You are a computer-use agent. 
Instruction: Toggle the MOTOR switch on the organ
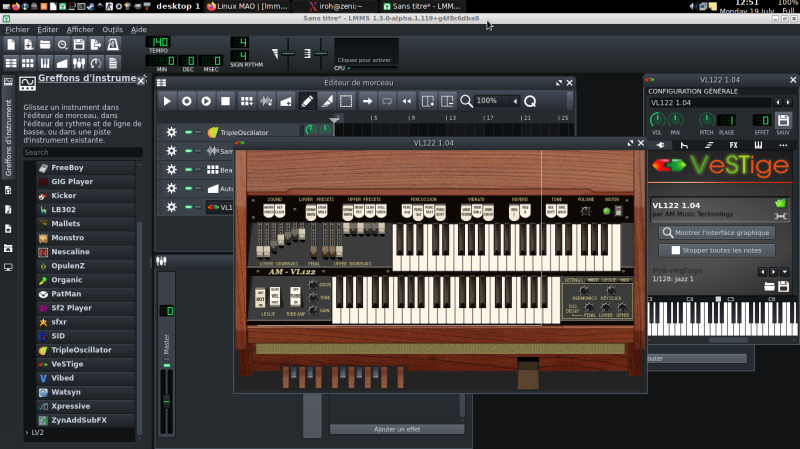coord(620,211)
